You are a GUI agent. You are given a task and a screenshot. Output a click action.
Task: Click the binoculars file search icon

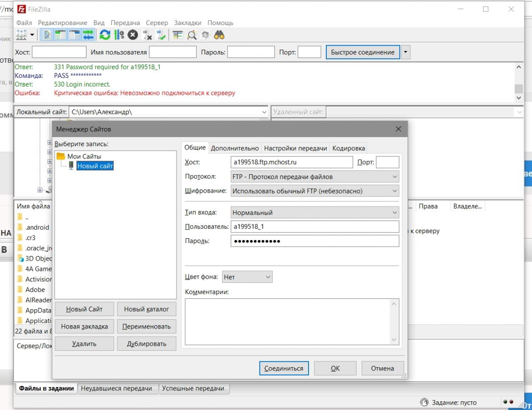point(219,35)
